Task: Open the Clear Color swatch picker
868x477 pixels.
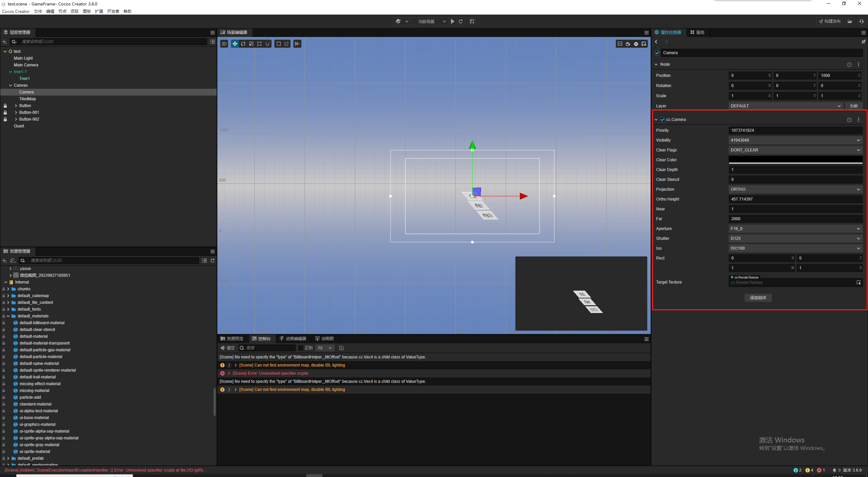Action: pos(795,160)
